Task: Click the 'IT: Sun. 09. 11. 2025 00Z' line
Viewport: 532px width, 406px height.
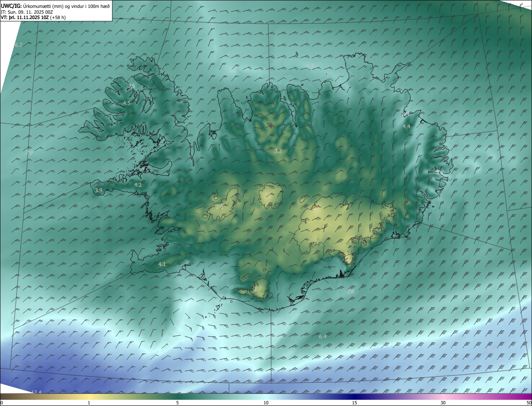Action: click(x=27, y=12)
